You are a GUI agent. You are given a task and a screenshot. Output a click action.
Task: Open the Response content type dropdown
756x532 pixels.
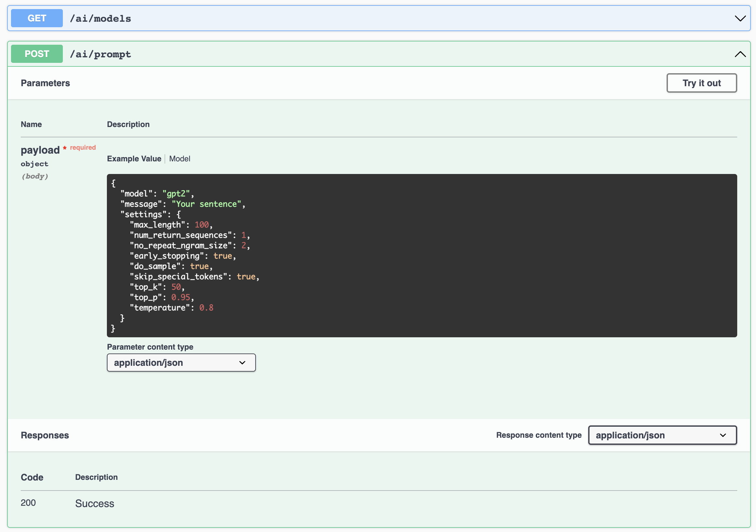pos(662,435)
